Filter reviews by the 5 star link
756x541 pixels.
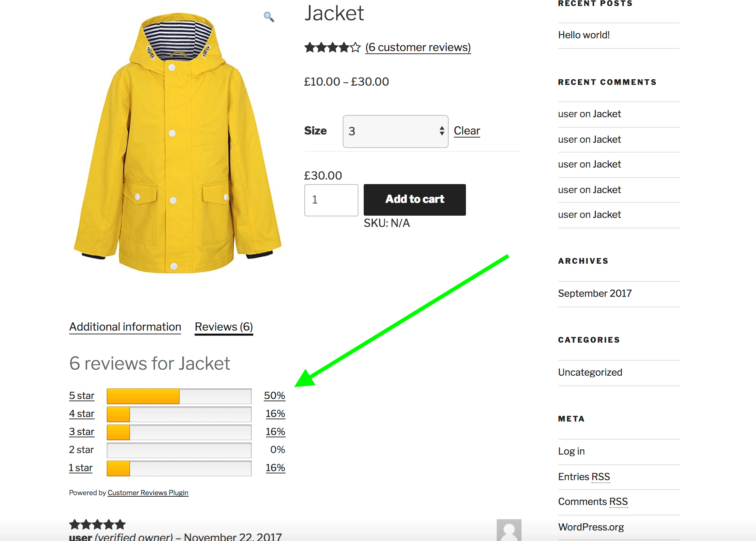click(82, 396)
